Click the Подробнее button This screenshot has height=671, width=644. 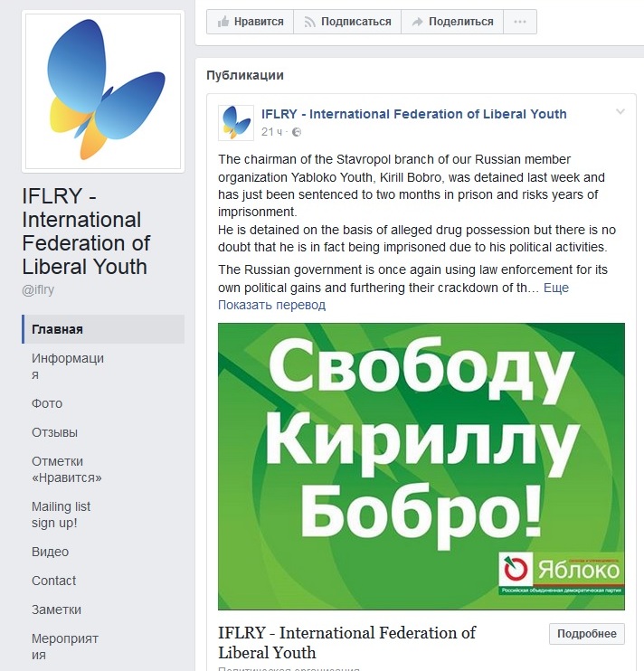(587, 634)
